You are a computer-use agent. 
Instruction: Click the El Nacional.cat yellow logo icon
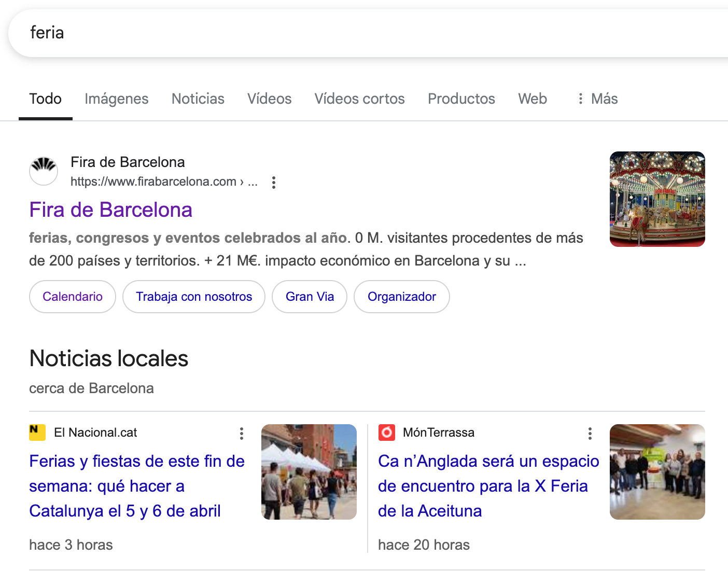coord(37,432)
